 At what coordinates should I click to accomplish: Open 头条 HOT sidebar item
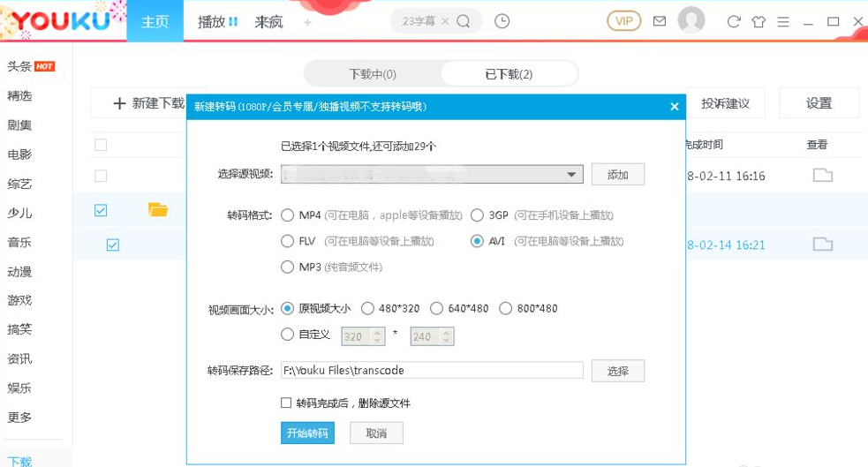point(31,66)
